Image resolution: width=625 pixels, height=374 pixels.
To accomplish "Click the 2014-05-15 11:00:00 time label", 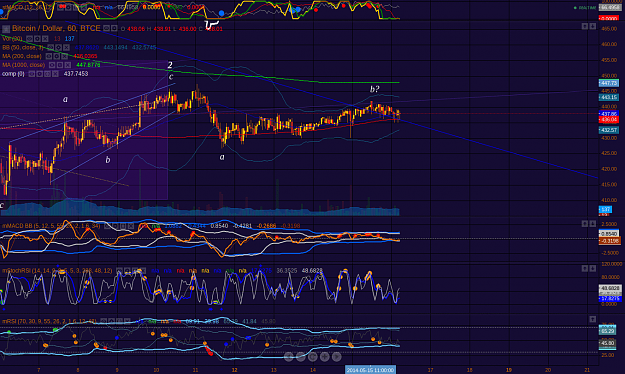I will click(x=370, y=370).
